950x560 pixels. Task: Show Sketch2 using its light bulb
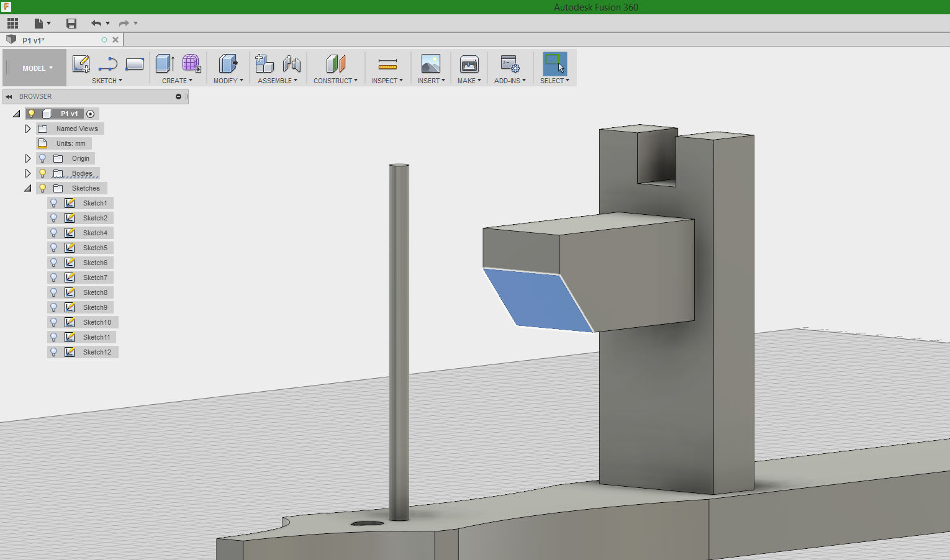click(54, 218)
